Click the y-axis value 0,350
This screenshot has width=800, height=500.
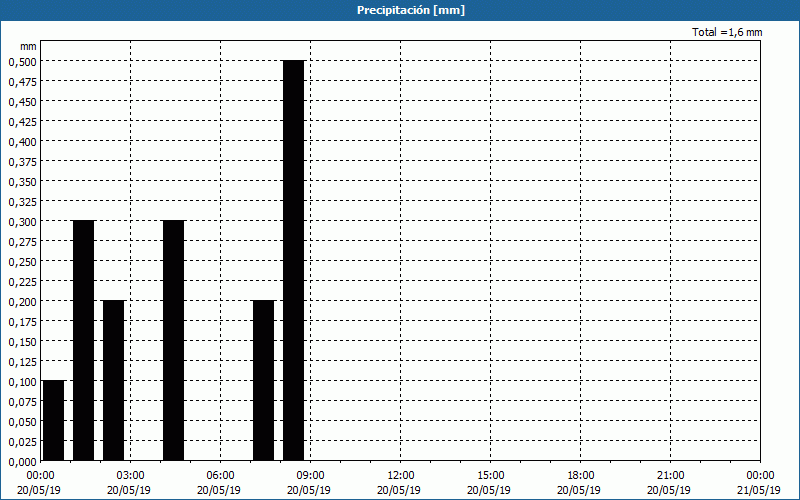pyautogui.click(x=22, y=182)
